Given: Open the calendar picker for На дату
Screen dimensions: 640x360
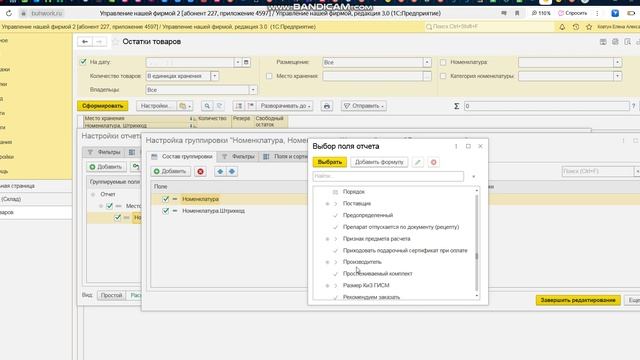Looking at the screenshot, I should (246, 62).
